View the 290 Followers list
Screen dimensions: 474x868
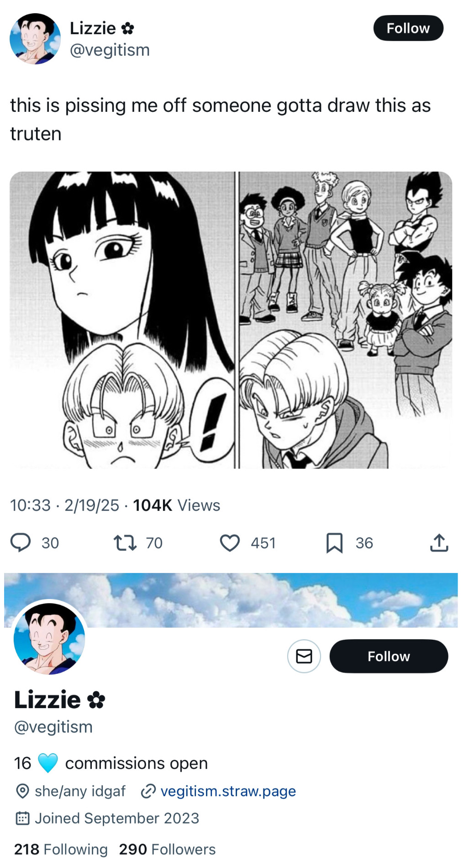click(167, 849)
